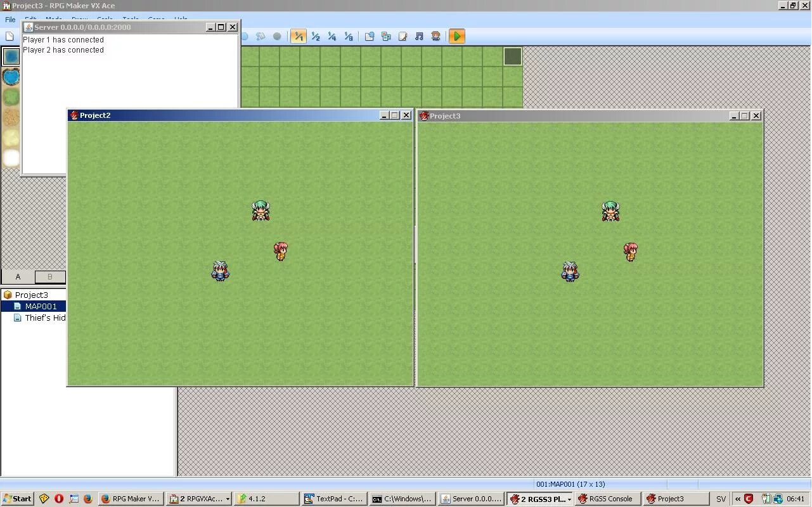The height and width of the screenshot is (507, 812).
Task: Click pink-haired character in Project2 window
Action: (280, 251)
